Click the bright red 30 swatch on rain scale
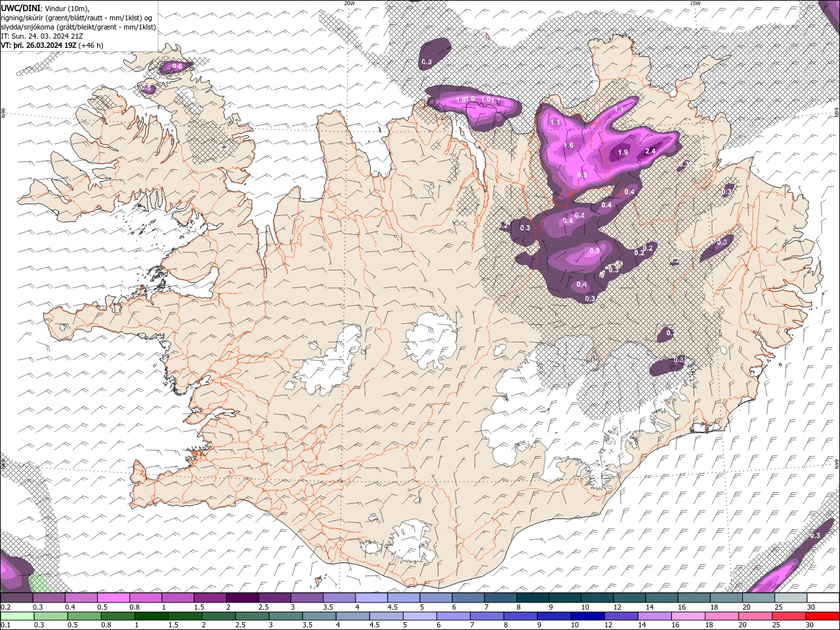The width and height of the screenshot is (840, 630). coord(823,616)
